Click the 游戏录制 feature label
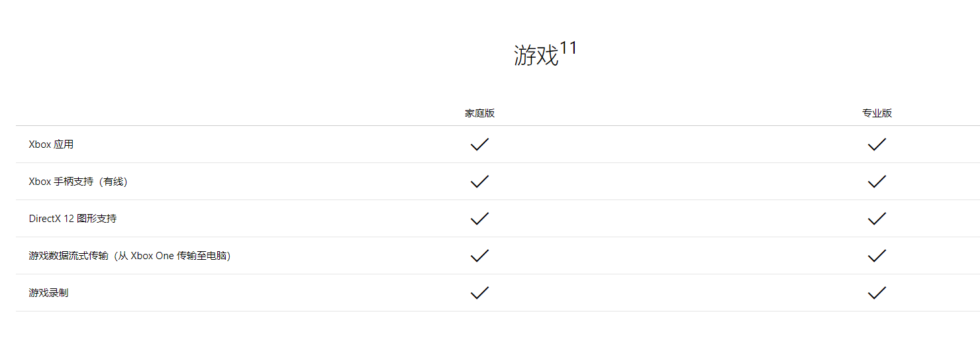Viewport: 980px width, 342px height. tap(48, 293)
